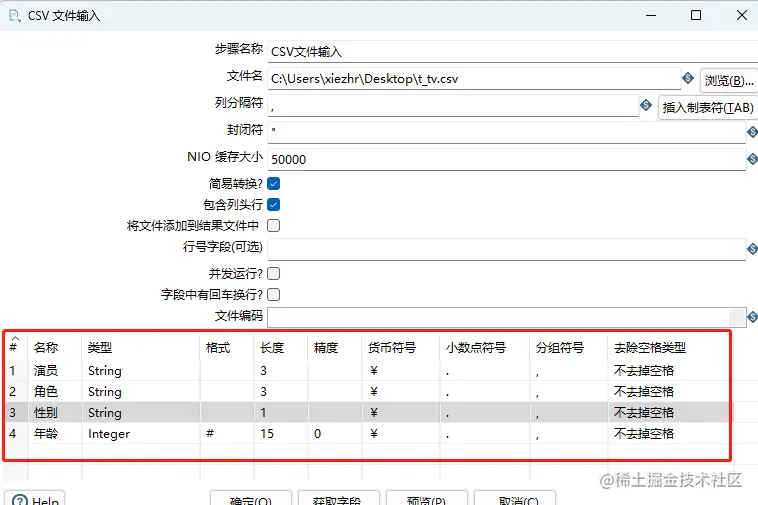Click String type cell in 演员 row
The width and height of the screenshot is (758, 505).
click(141, 371)
